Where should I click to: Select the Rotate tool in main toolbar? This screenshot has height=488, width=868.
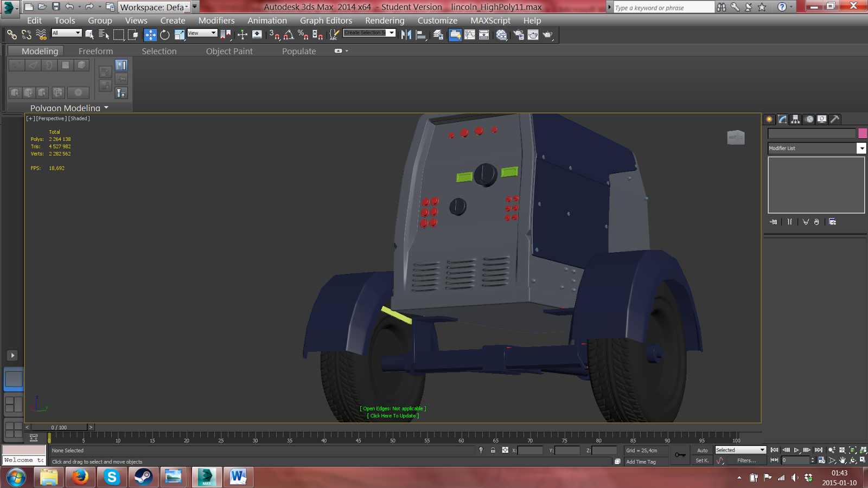(165, 35)
